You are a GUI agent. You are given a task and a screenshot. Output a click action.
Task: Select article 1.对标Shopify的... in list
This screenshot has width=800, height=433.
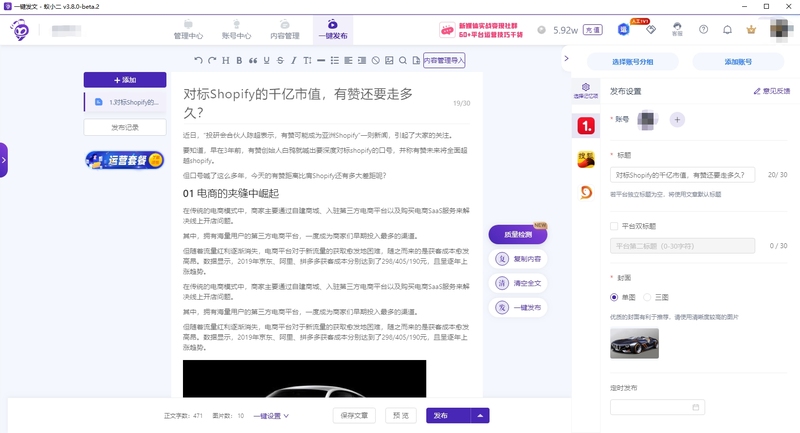(126, 102)
